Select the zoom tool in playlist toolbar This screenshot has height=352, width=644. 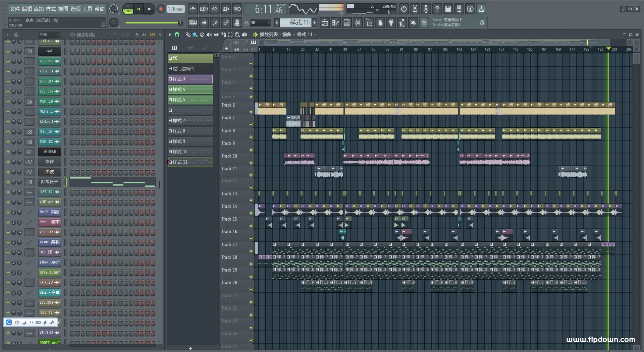tap(237, 35)
